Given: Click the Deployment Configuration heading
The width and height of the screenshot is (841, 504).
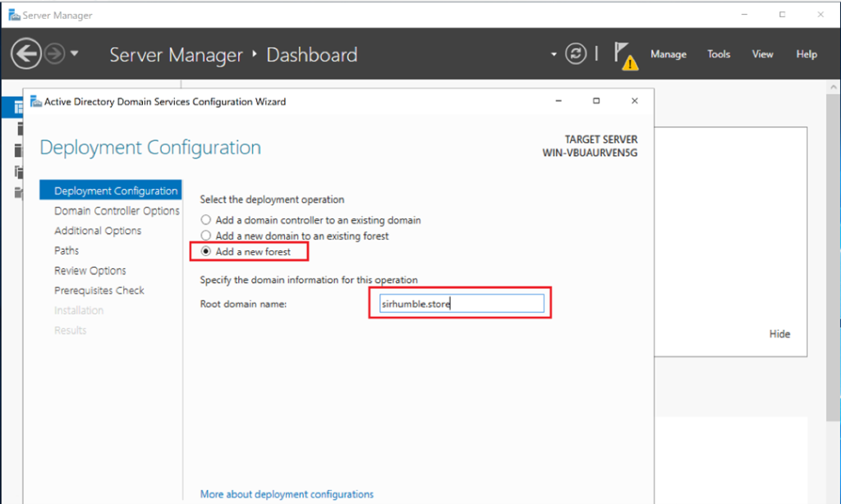Looking at the screenshot, I should pos(150,148).
